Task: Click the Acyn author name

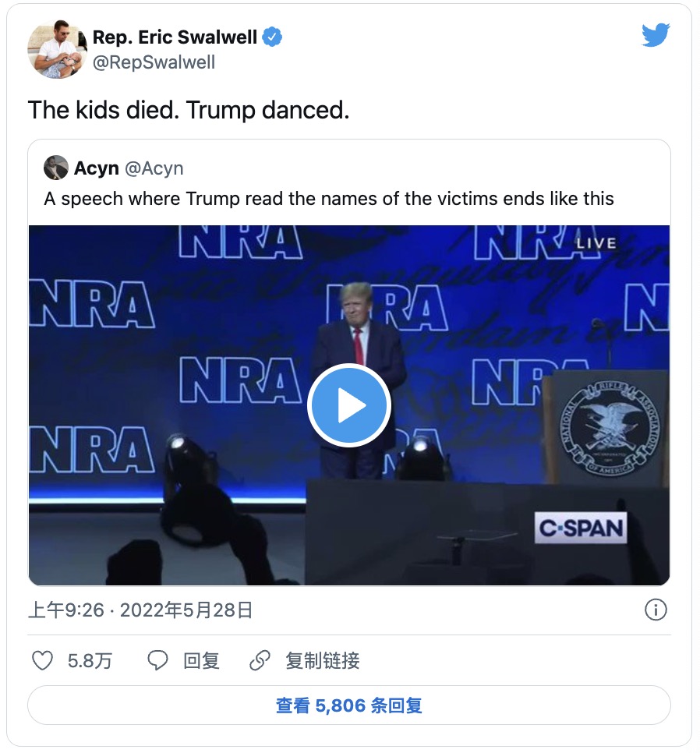Action: click(97, 168)
